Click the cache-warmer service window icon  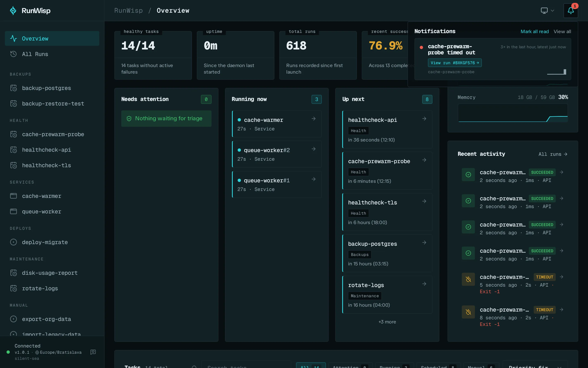click(13, 196)
